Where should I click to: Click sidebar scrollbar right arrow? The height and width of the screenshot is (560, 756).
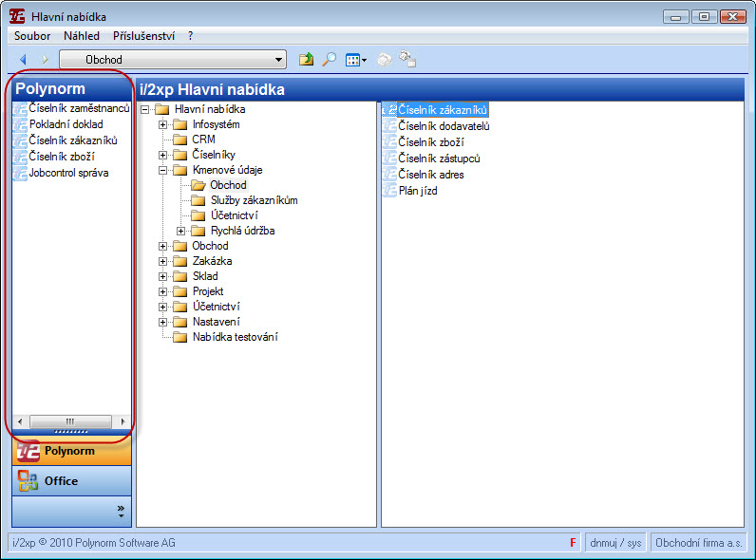[x=123, y=421]
